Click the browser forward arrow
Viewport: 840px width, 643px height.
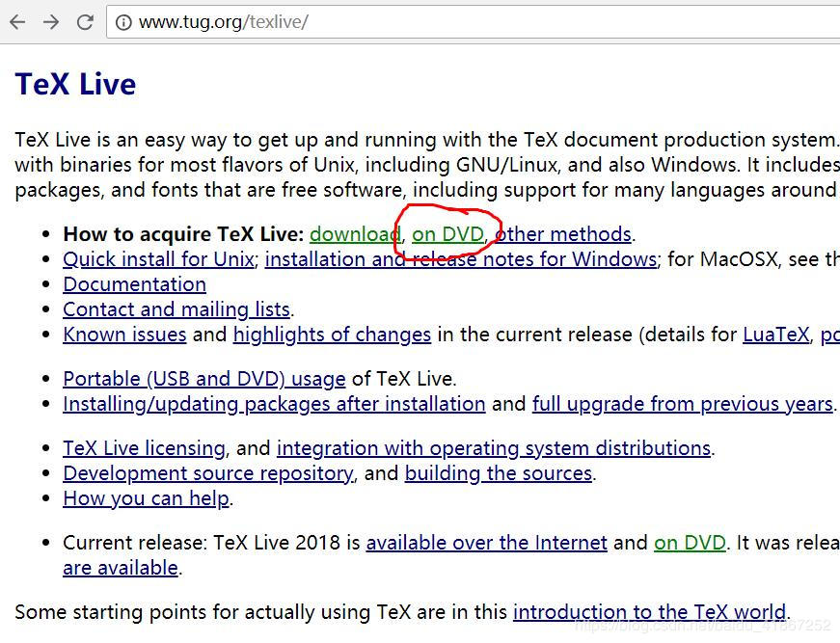51,22
